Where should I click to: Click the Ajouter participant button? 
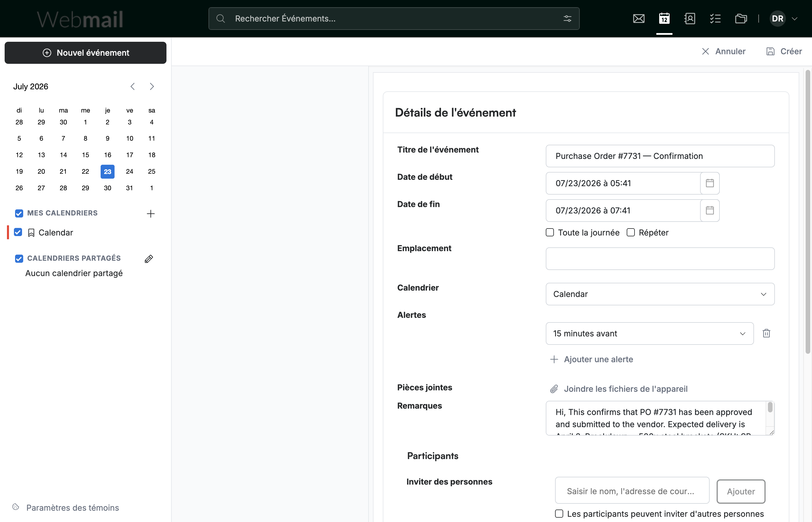pos(741,492)
